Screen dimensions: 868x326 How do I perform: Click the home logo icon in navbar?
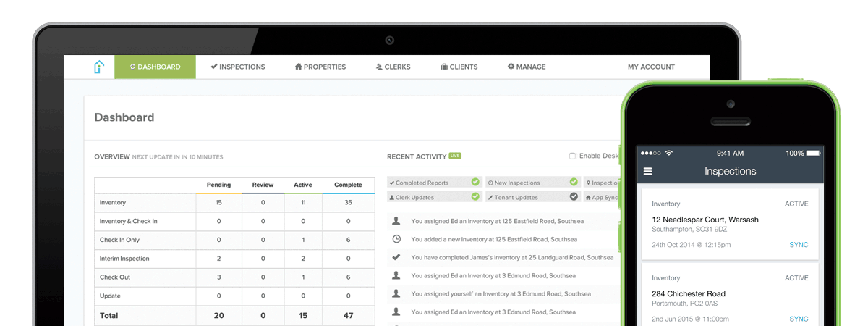pyautogui.click(x=98, y=67)
